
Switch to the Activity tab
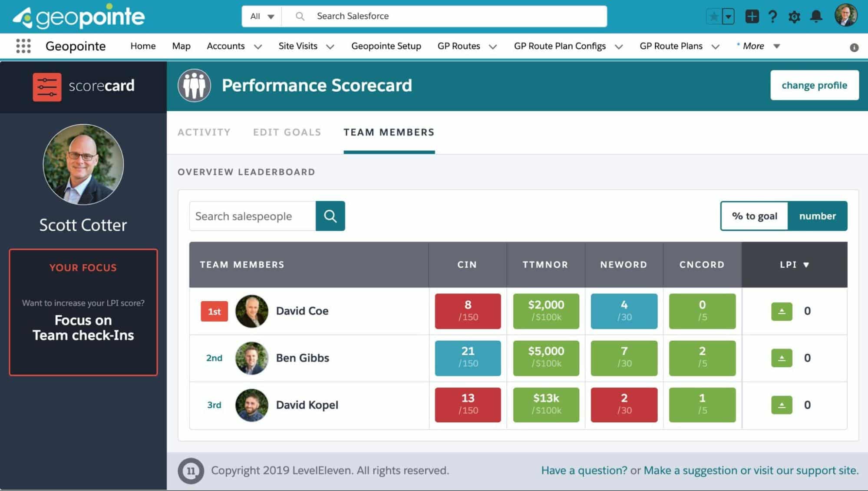click(x=204, y=132)
